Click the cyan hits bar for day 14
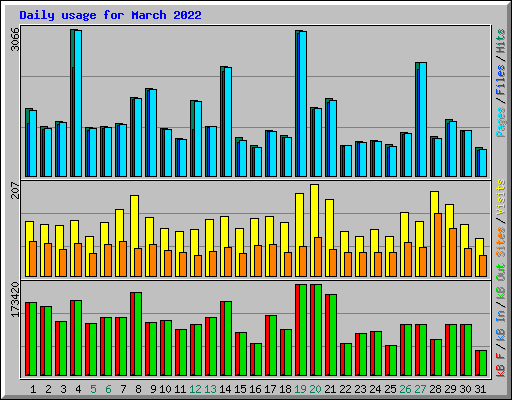This screenshot has height=400, width=512. point(228,122)
